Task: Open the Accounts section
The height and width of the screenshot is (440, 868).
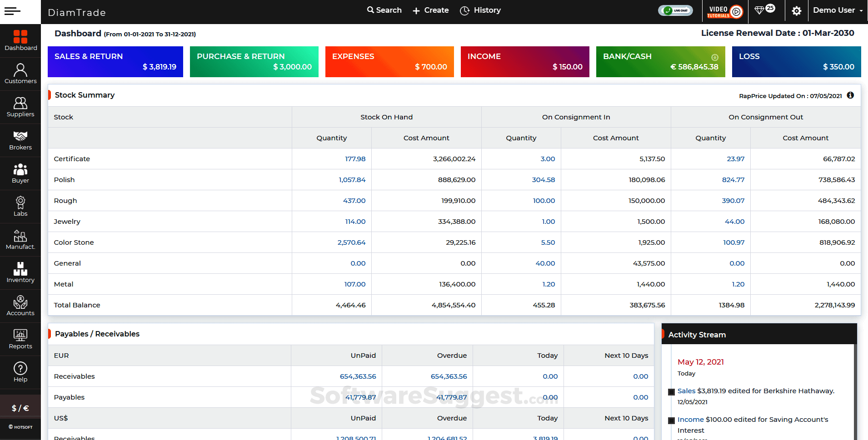Action: (x=20, y=304)
